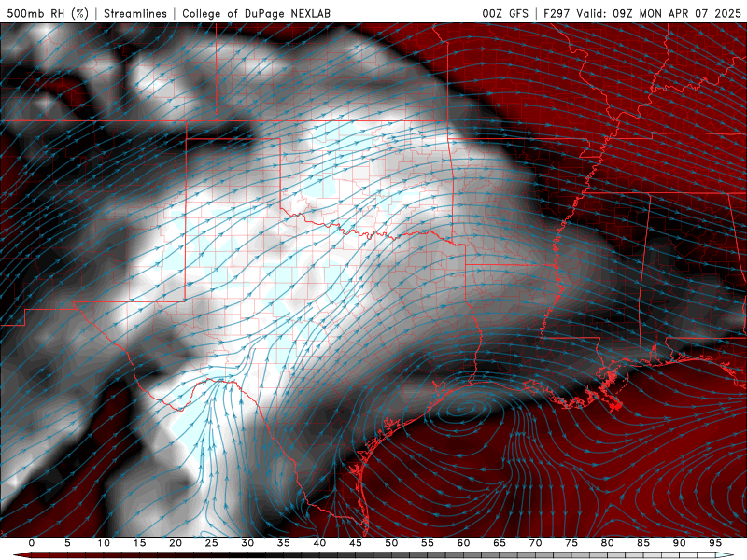This screenshot has height=560, width=747.
Task: Click the "90" value on the RH scale
Action: [x=679, y=543]
